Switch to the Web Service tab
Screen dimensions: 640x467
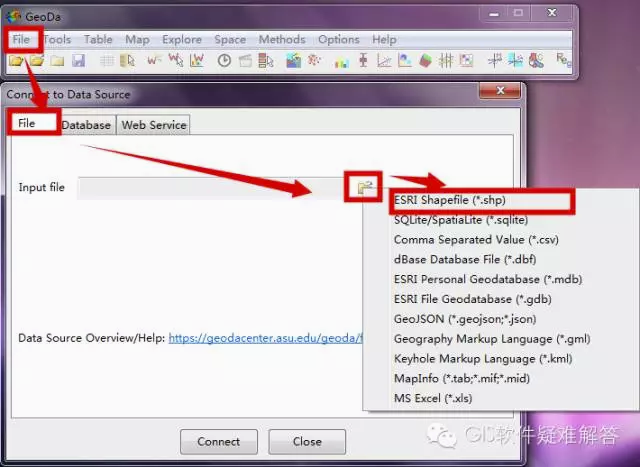click(154, 125)
